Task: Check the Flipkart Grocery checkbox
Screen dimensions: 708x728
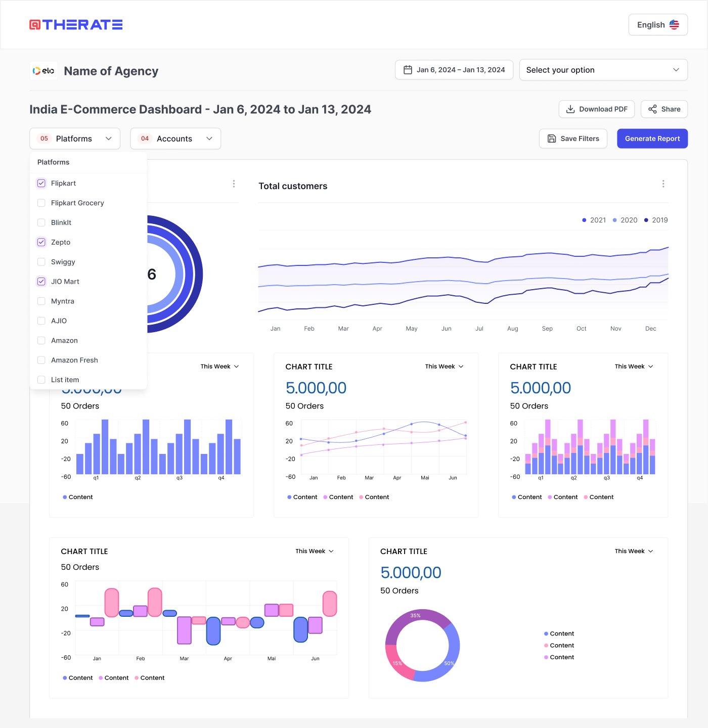Action: 41,203
